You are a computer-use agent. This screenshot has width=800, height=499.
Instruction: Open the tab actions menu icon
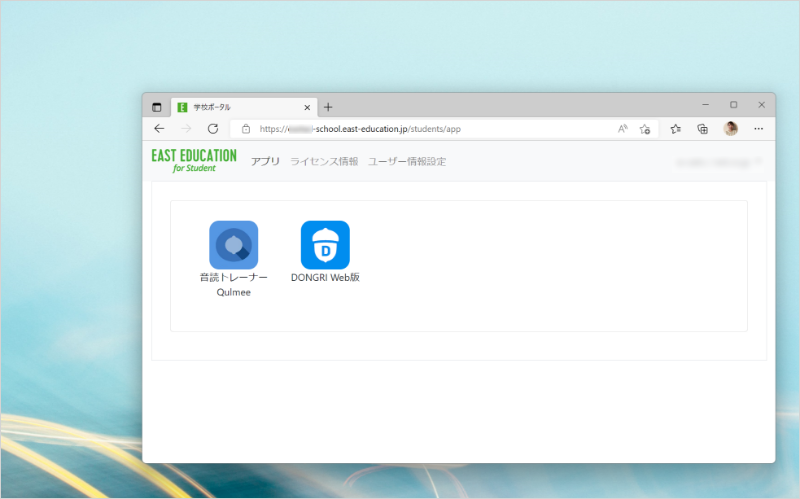point(157,107)
